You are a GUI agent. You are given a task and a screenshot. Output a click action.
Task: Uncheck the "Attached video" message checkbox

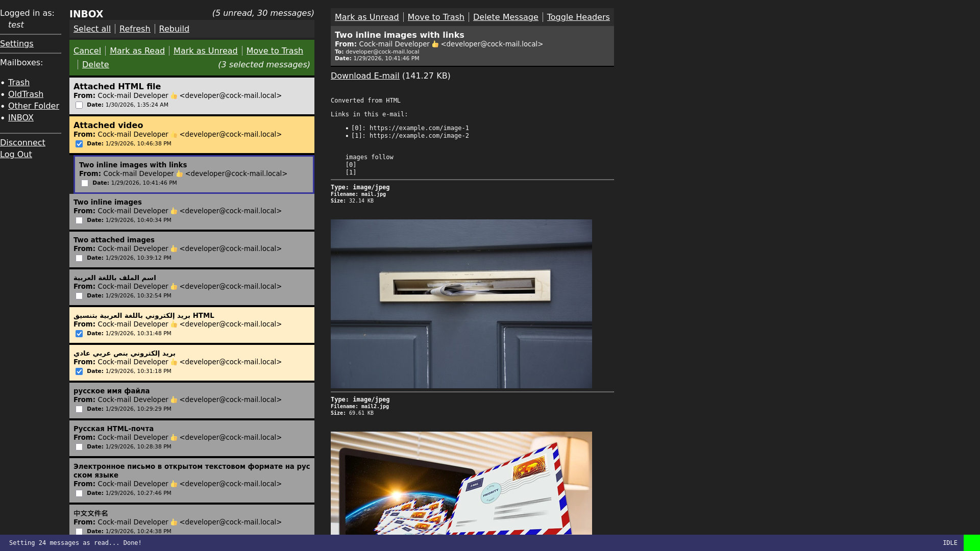click(x=79, y=144)
